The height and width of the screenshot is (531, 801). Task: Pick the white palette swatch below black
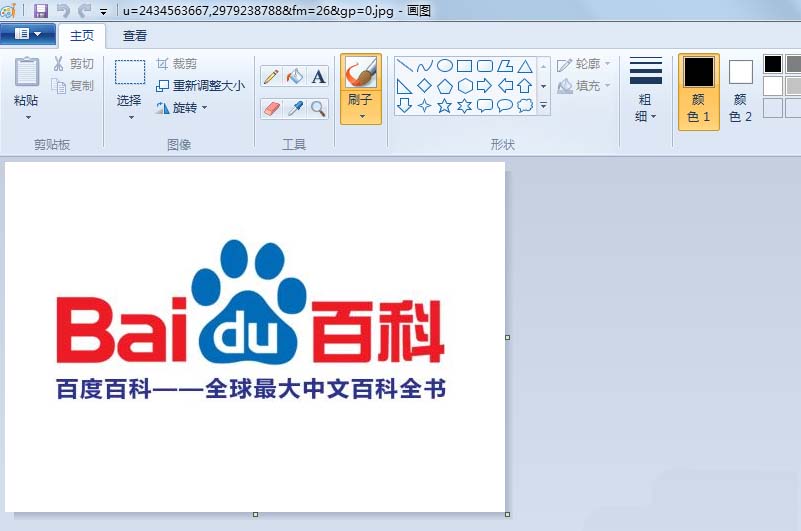(x=772, y=86)
